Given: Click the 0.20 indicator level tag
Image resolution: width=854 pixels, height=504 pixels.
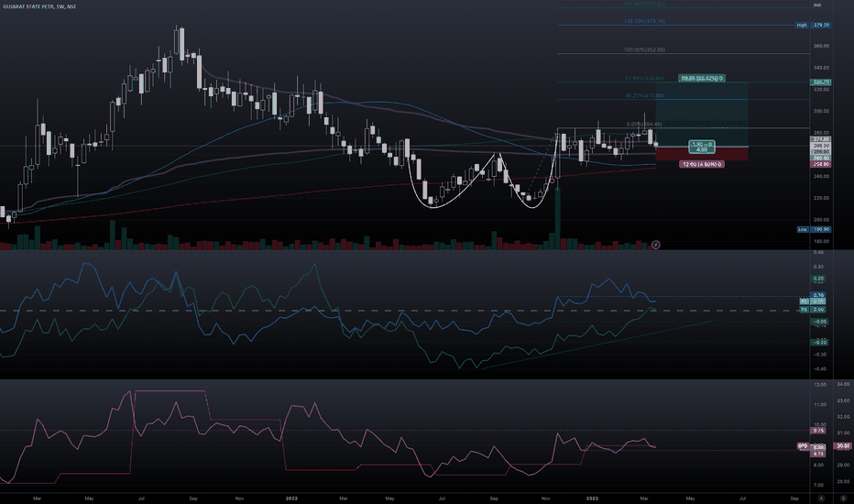Looking at the screenshot, I should tap(819, 279).
